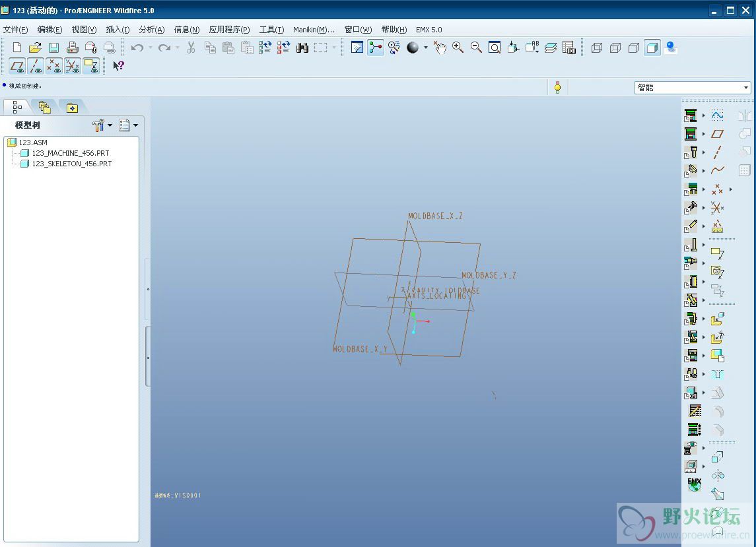Viewport: 756px width, 547px height.
Task: Click the context help arrow-question icon
Action: point(119,65)
